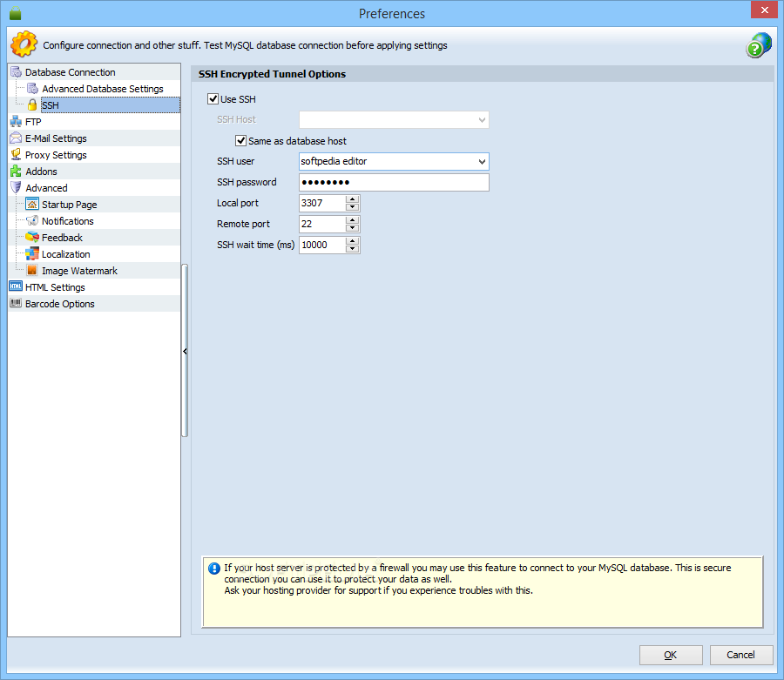This screenshot has height=680, width=784.
Task: Click the FTP network icon
Action: (16, 121)
